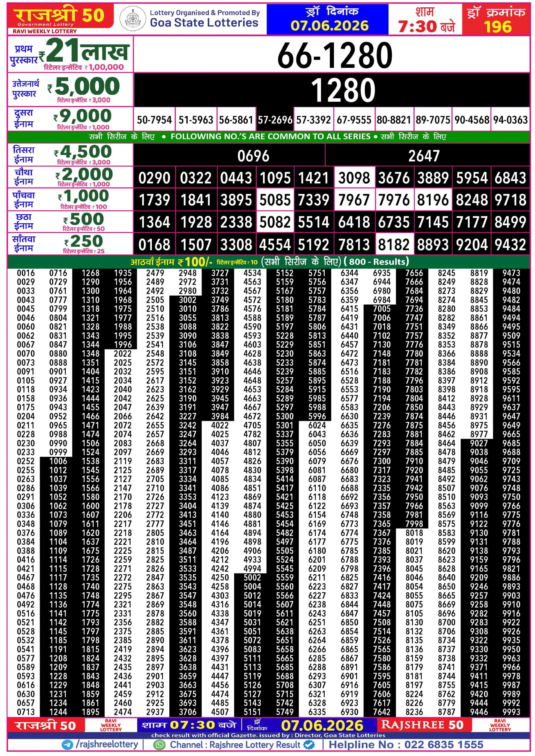The width and height of the screenshot is (535, 756).
Task: Click eighth prize number 6024
Action: point(317,426)
